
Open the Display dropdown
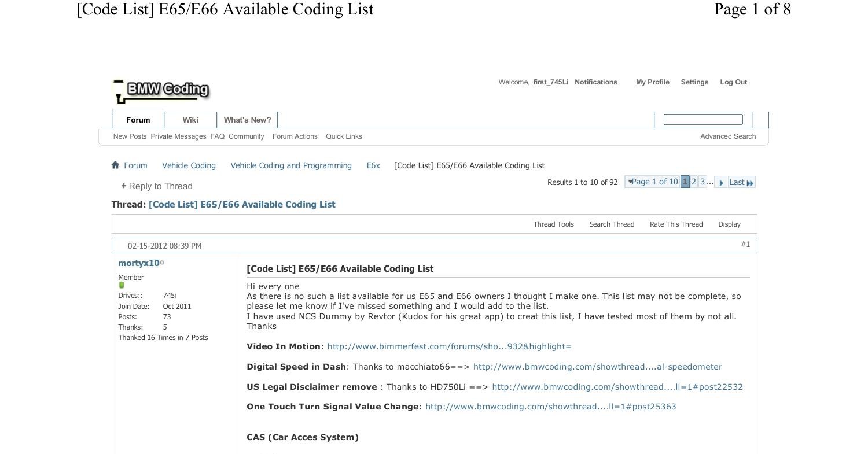click(x=729, y=224)
